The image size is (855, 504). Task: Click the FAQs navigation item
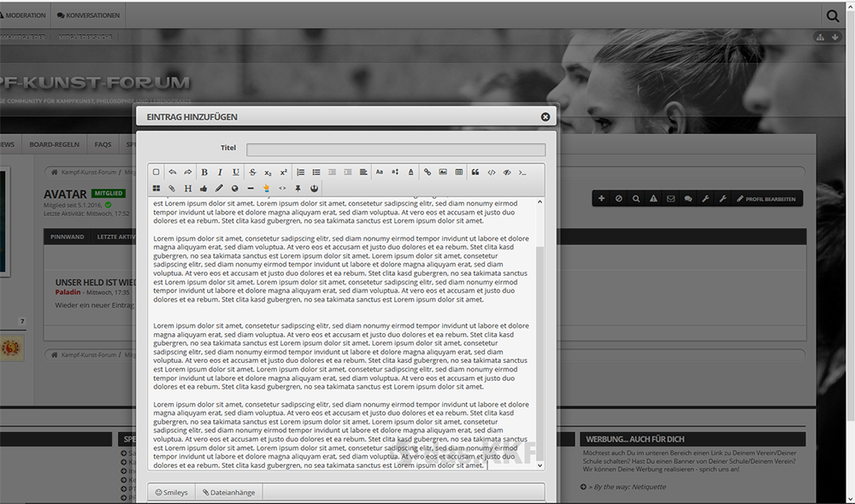pos(103,144)
